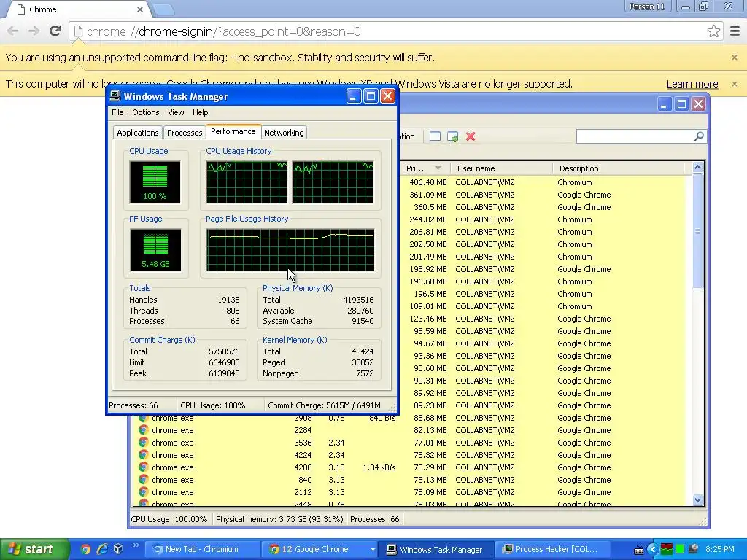
Task: Open the 12 Google Chrome taskbar group dropdown
Action: coord(373,550)
